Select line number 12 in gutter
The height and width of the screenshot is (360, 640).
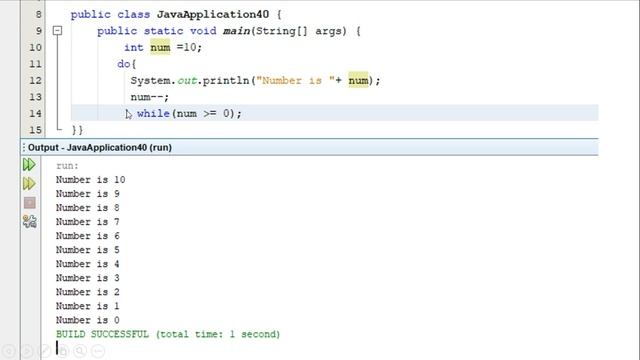(x=35, y=80)
